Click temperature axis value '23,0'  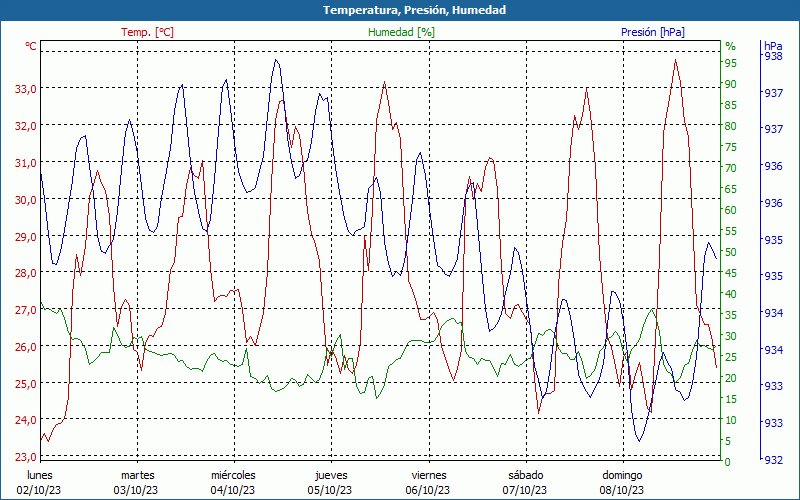click(x=26, y=457)
